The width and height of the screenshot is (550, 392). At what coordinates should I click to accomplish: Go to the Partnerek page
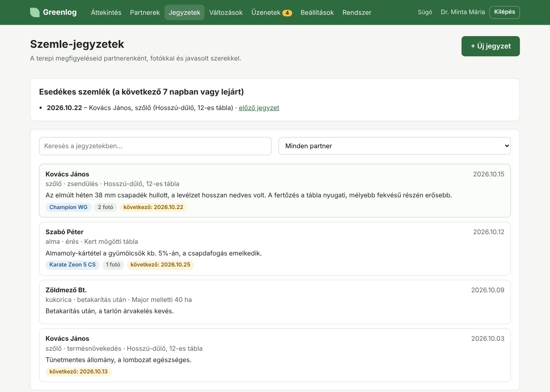145,12
